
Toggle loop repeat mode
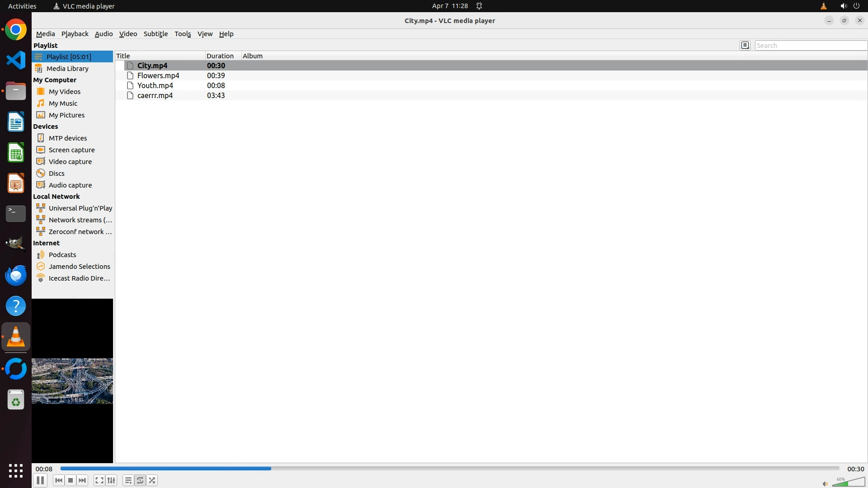pos(140,480)
